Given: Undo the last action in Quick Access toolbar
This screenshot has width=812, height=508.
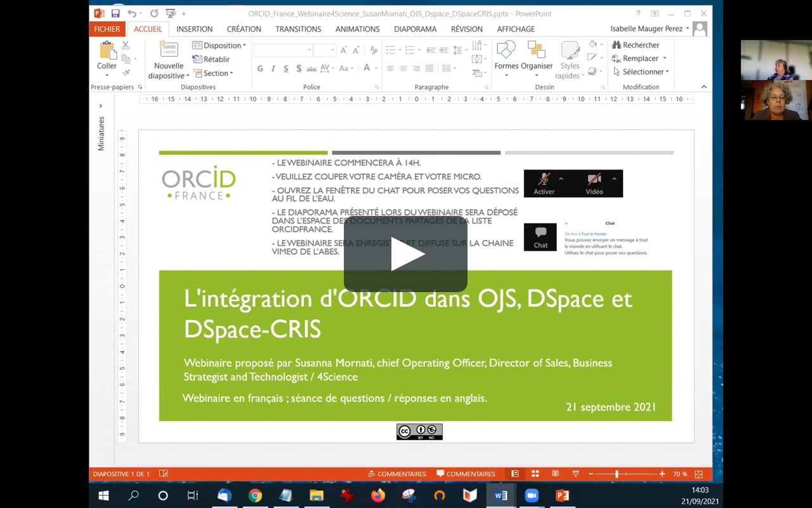Looking at the screenshot, I should pyautogui.click(x=131, y=13).
